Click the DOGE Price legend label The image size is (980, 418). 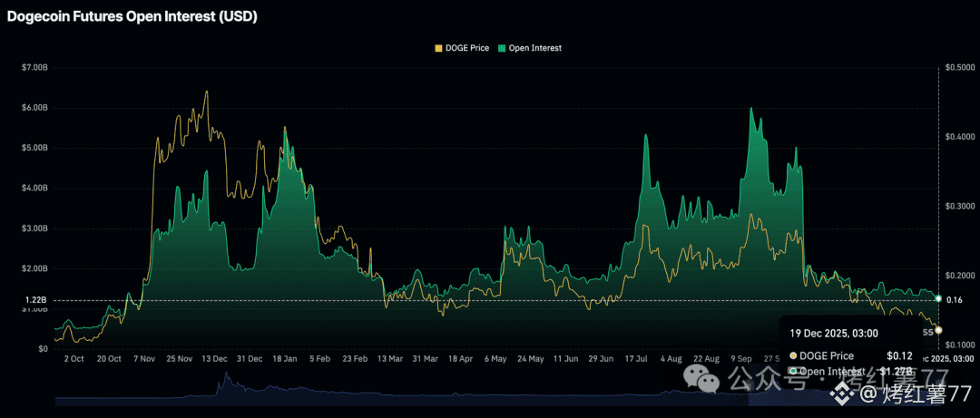(x=467, y=48)
